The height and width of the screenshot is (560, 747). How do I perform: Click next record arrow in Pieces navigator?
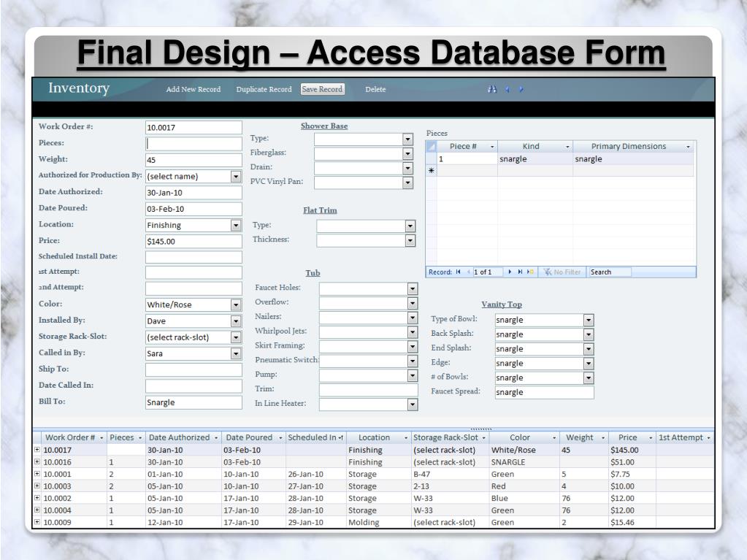click(x=510, y=272)
